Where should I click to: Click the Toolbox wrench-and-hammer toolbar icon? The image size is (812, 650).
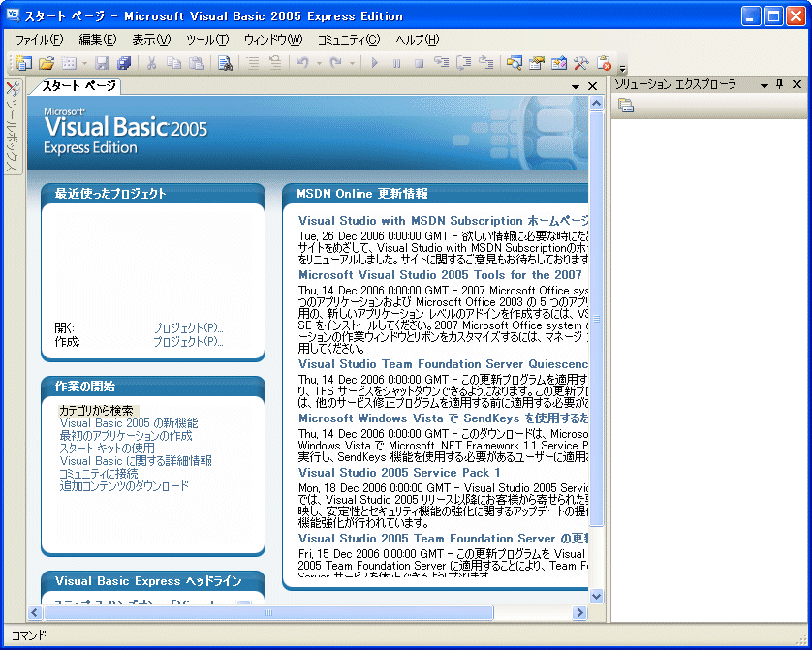[x=581, y=63]
